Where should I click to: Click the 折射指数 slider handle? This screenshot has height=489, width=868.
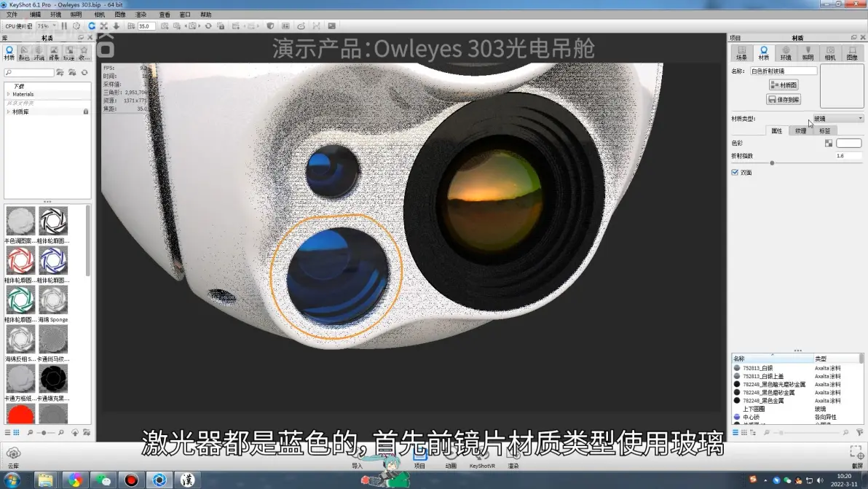(772, 163)
